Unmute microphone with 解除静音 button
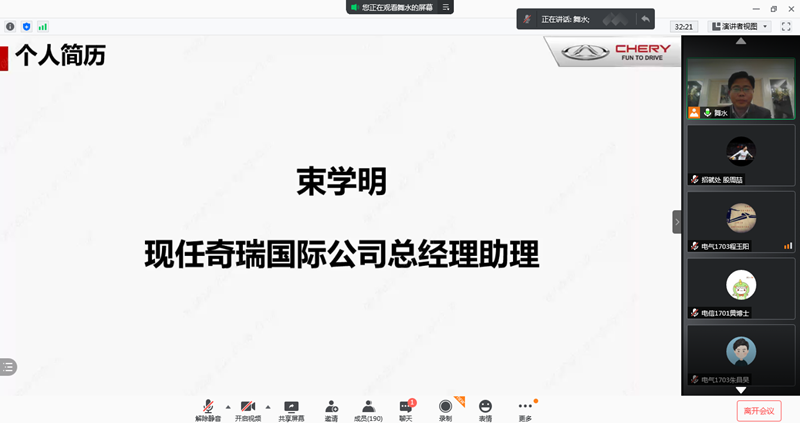 (x=208, y=408)
